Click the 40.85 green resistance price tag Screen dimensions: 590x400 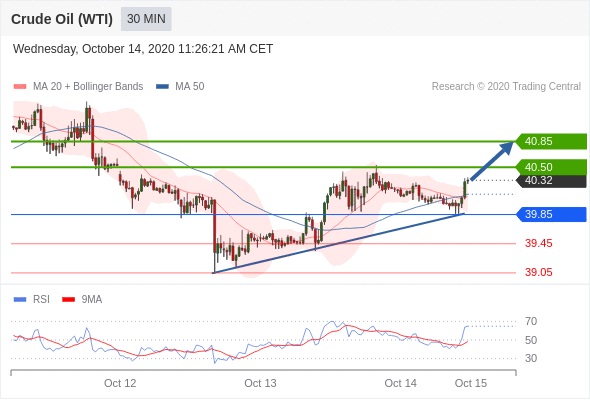tap(552, 141)
